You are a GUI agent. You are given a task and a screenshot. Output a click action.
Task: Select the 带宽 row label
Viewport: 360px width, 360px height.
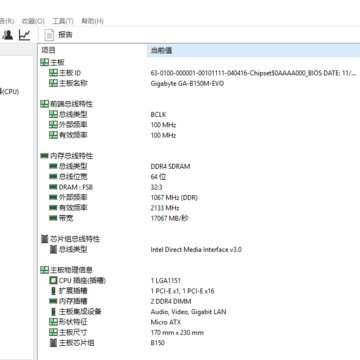(x=66, y=218)
